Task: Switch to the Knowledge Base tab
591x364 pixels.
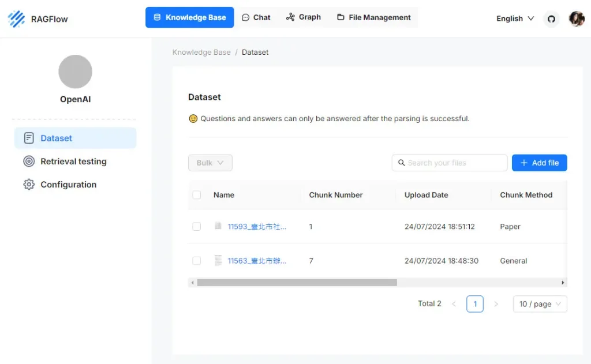Action: 189,17
